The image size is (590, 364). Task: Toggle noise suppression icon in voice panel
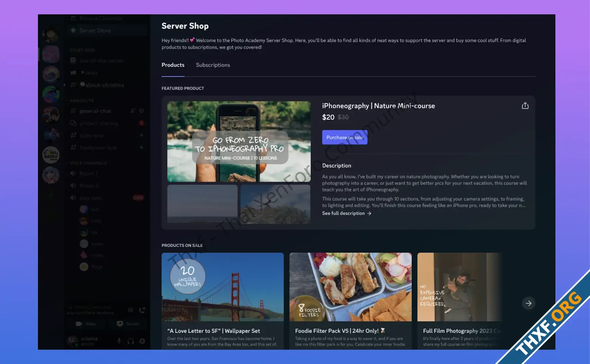click(131, 310)
